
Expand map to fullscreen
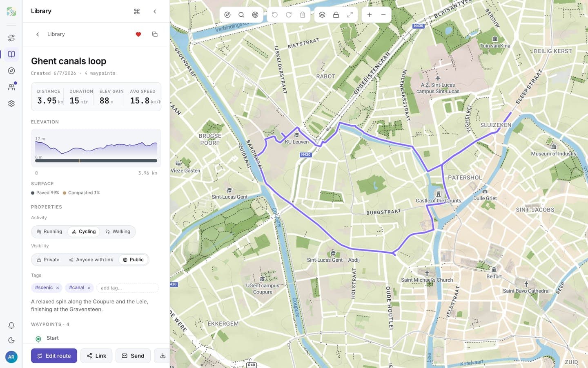pyautogui.click(x=350, y=15)
